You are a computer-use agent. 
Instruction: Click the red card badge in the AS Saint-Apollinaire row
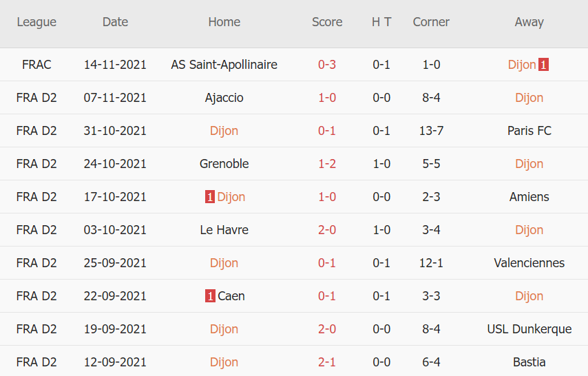tap(544, 65)
